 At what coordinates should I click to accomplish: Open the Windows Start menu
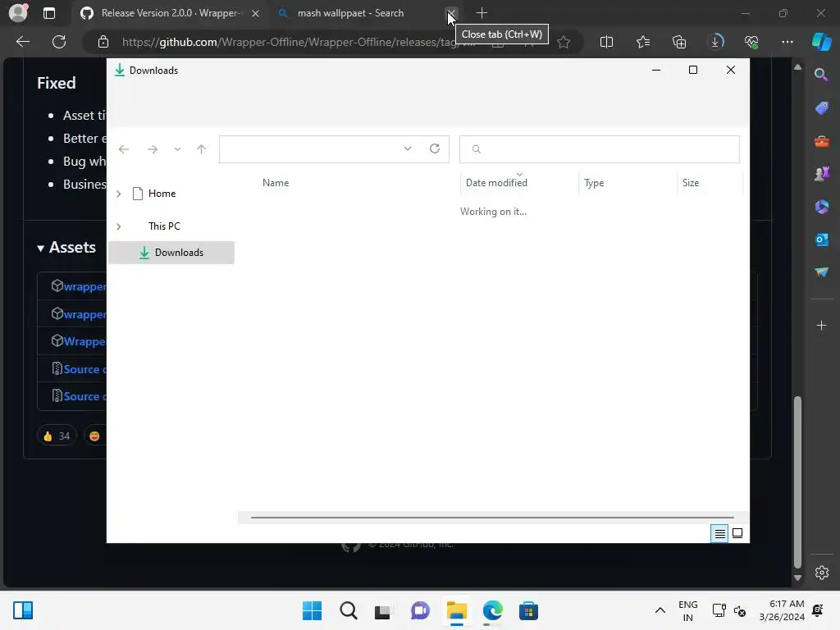312,610
